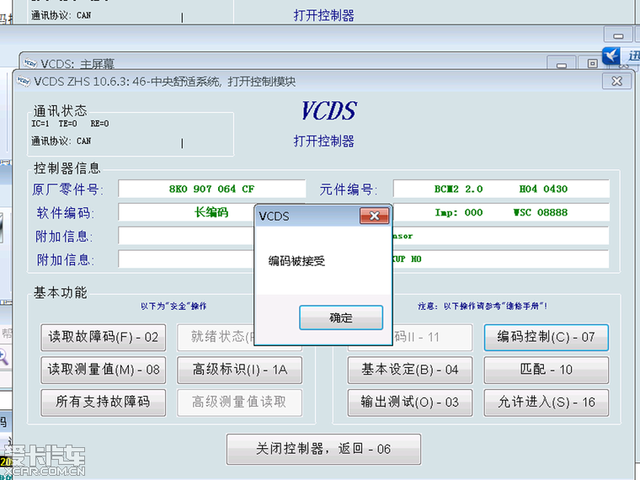Click the 元件编号 field showing BCM2 2.0
The height and width of the screenshot is (480, 640).
coord(500,188)
